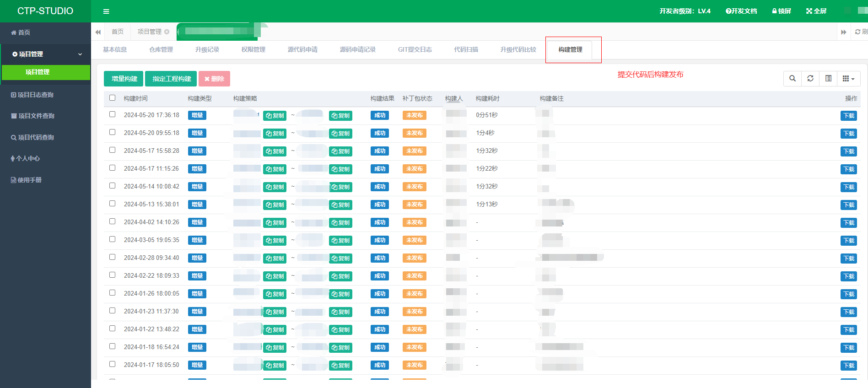Close the 项目管理 page tab
The height and width of the screenshot is (388, 868).
[167, 32]
